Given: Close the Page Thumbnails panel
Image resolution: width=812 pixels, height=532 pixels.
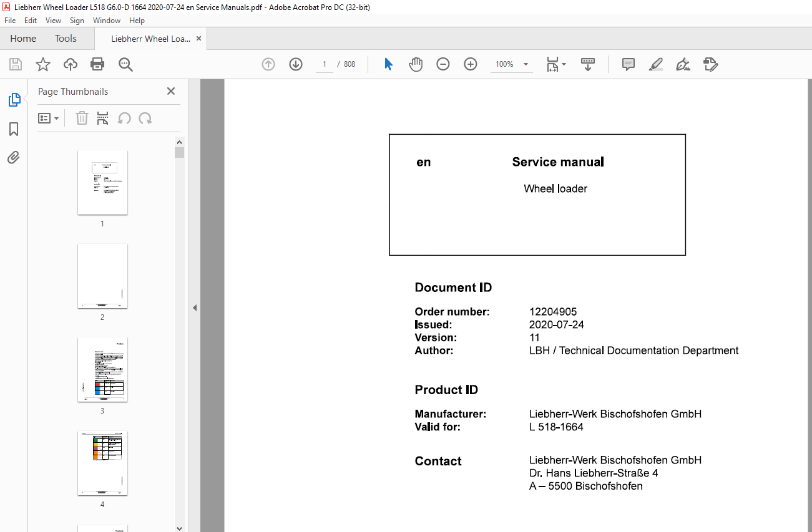Looking at the screenshot, I should [x=171, y=91].
